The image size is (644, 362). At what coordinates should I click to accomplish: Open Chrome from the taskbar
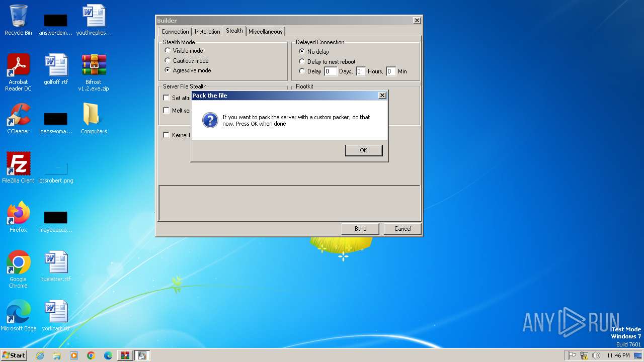(x=91, y=355)
